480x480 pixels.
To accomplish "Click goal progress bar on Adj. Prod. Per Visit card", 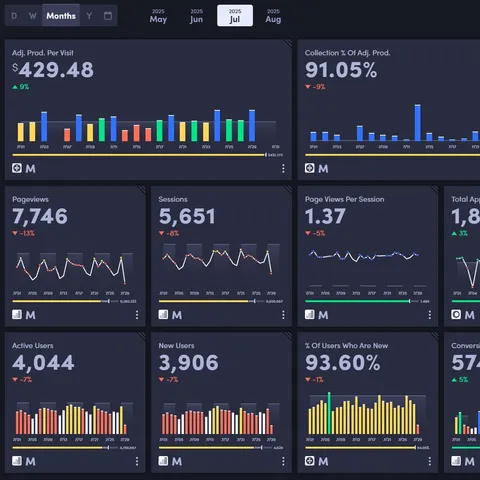I will tap(140, 155).
